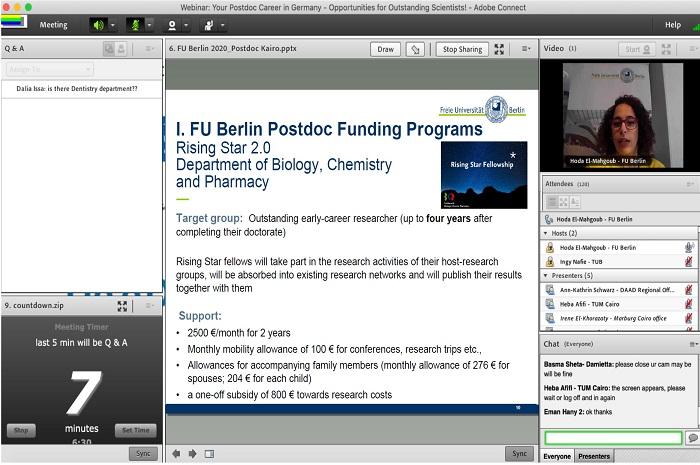Open the Meeting menu
This screenshot has width=700, height=465.
click(53, 25)
